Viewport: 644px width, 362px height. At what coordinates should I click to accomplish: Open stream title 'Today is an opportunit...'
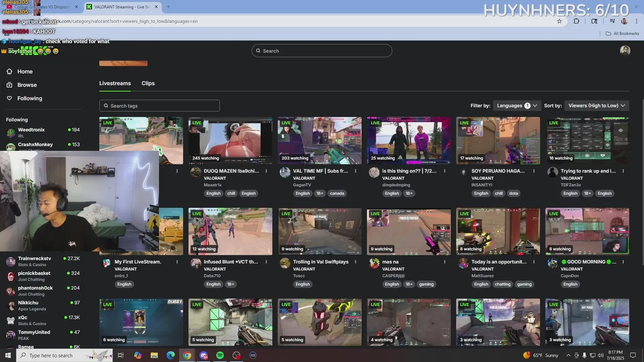[x=499, y=262]
